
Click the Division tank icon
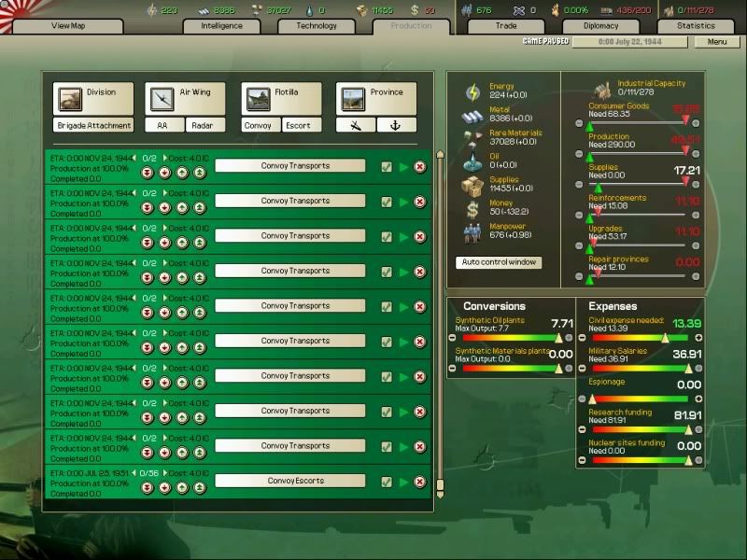(69, 99)
